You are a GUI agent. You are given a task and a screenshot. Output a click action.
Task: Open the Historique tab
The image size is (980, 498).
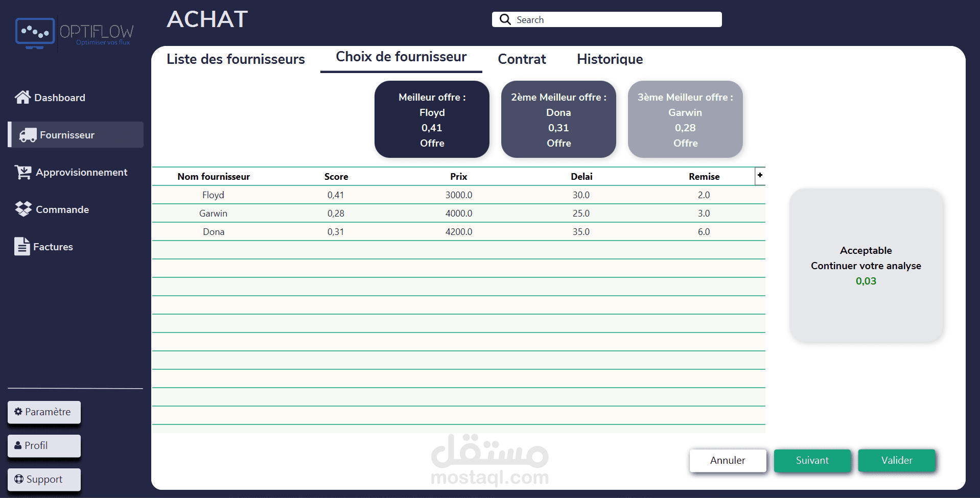pyautogui.click(x=610, y=59)
